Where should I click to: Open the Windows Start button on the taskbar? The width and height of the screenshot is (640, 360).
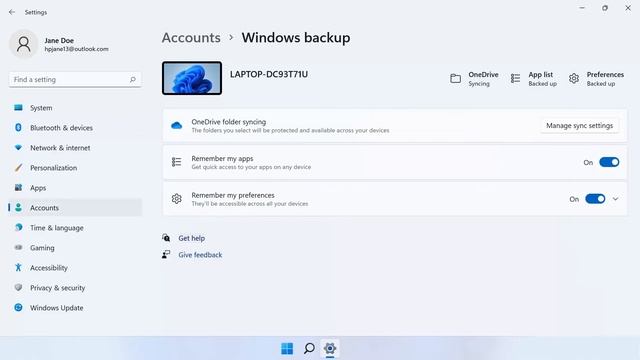tap(287, 348)
